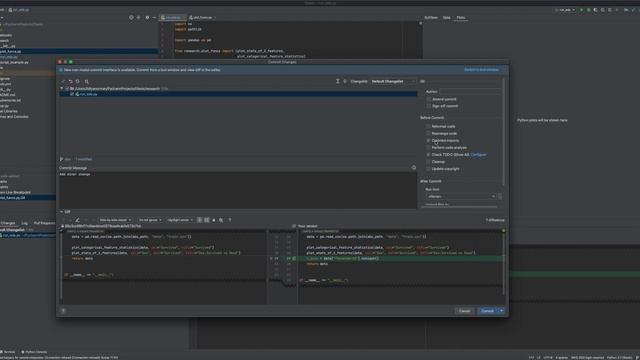Screen dimensions: 640x360
Task: Open the Commit button's dropdown arrow
Action: 502,311
